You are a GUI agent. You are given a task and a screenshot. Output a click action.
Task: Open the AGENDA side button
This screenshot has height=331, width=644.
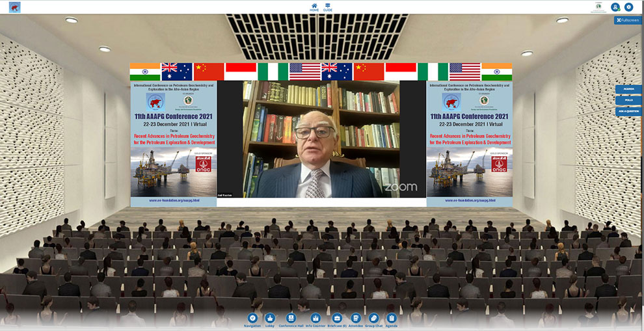[628, 88]
